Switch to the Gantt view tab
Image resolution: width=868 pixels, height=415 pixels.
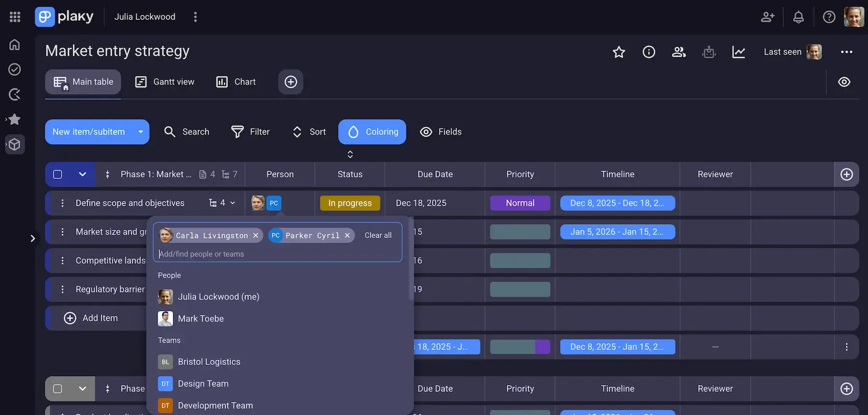(x=165, y=82)
